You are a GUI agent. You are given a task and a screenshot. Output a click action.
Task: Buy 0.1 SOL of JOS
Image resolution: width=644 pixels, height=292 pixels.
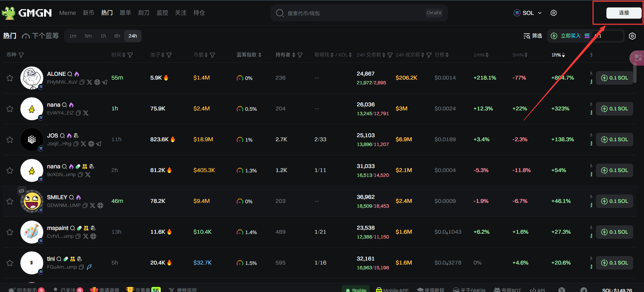tap(614, 140)
